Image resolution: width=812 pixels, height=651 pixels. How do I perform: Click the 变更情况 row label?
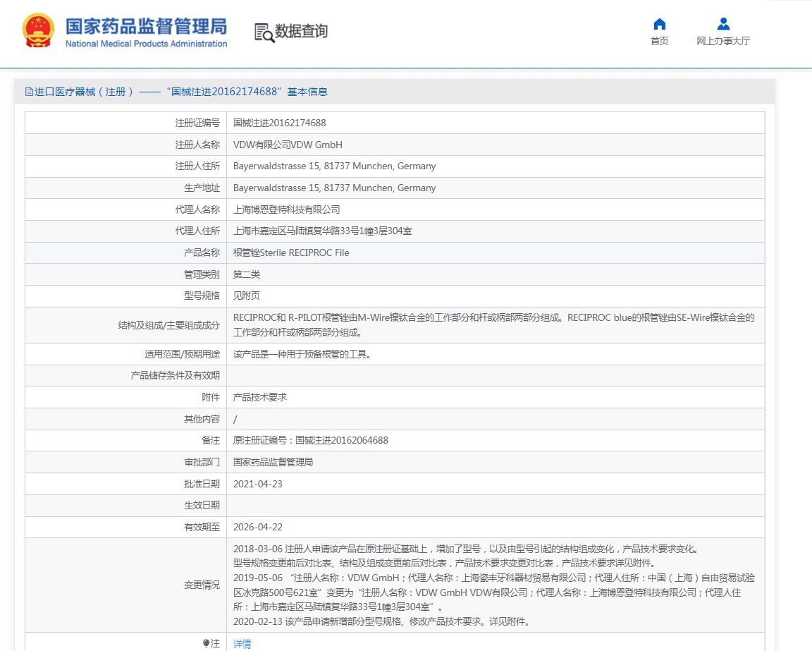pos(202,585)
